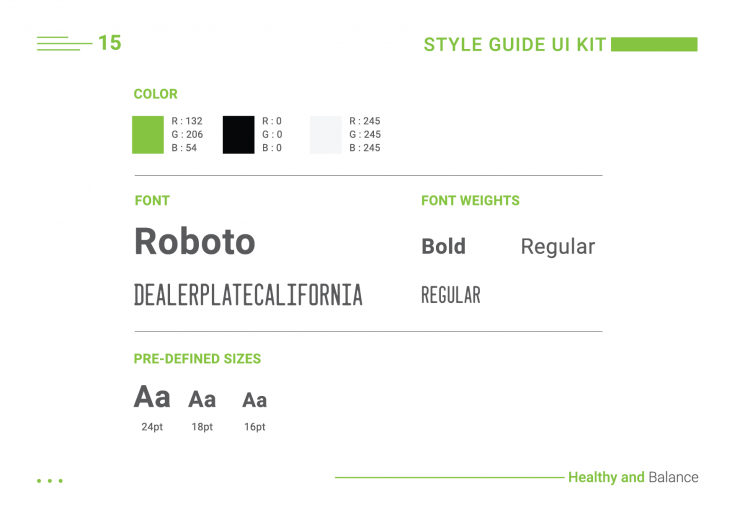This screenshot has width=735, height=520.
Task: Click the STYLE GUIDE UI KIT title
Action: (515, 45)
